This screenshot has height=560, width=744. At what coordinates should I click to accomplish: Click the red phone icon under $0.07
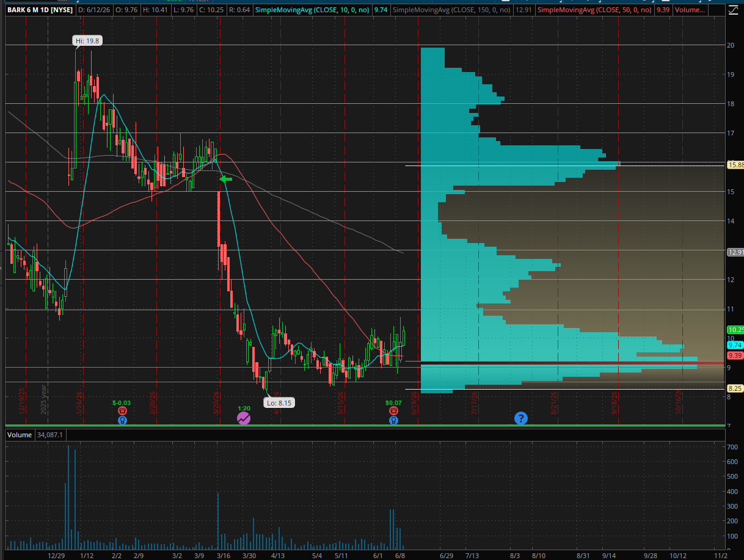click(x=394, y=412)
